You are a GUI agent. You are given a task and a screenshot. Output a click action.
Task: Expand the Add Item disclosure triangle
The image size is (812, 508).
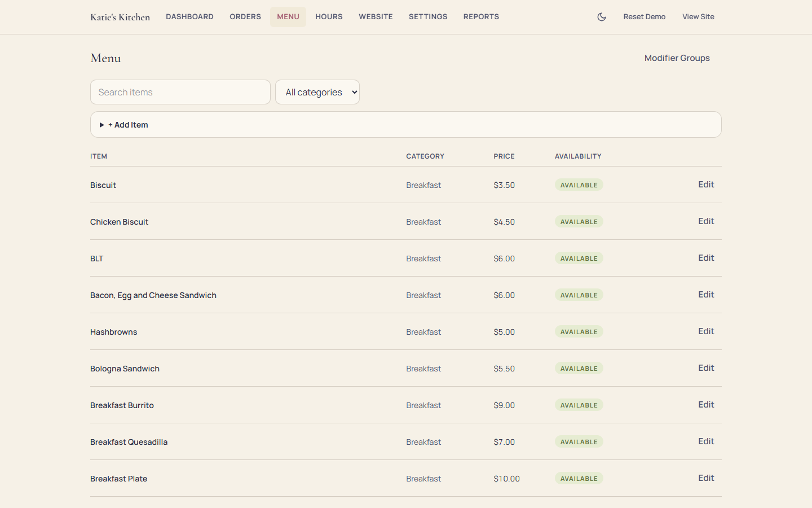pos(102,125)
